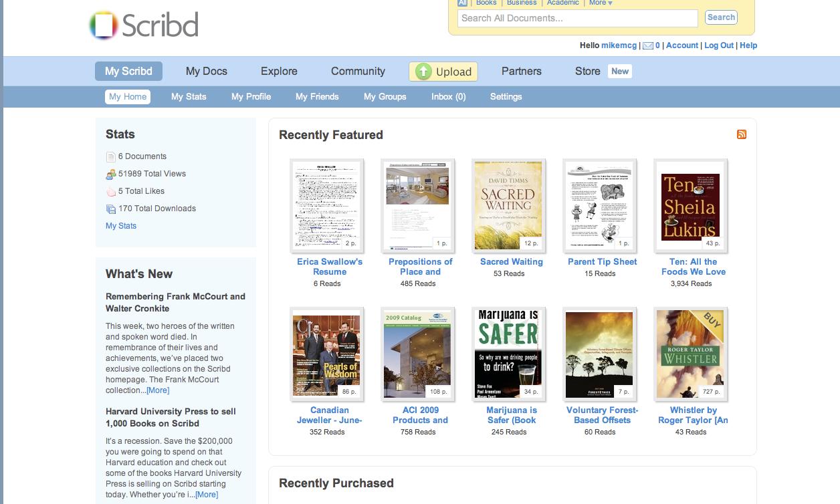
Task: Enable the Business search filter
Action: 521,3
